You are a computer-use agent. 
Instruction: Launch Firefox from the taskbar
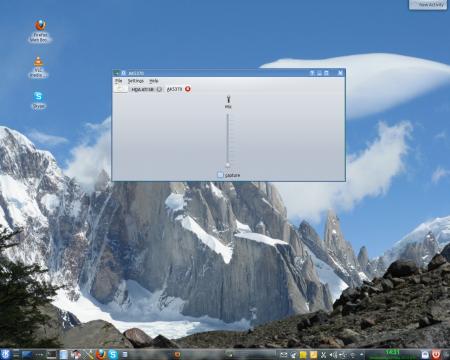[x=101, y=354]
